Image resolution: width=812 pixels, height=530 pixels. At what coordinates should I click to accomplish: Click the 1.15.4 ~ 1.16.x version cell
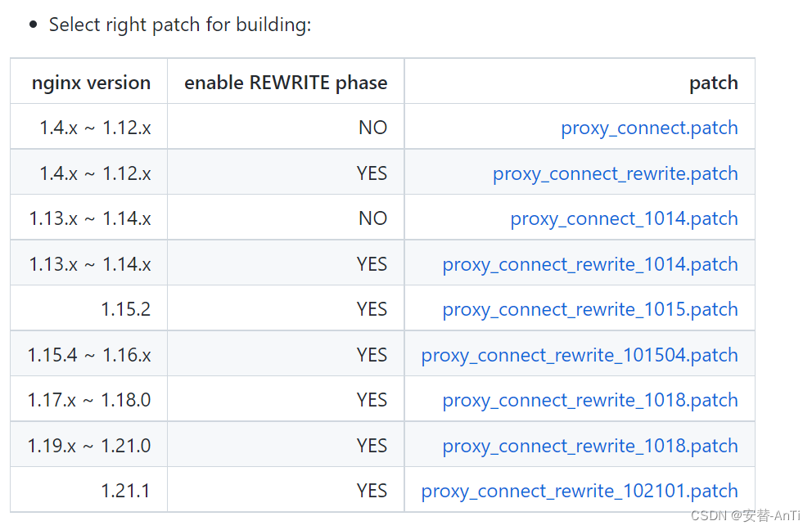89,355
